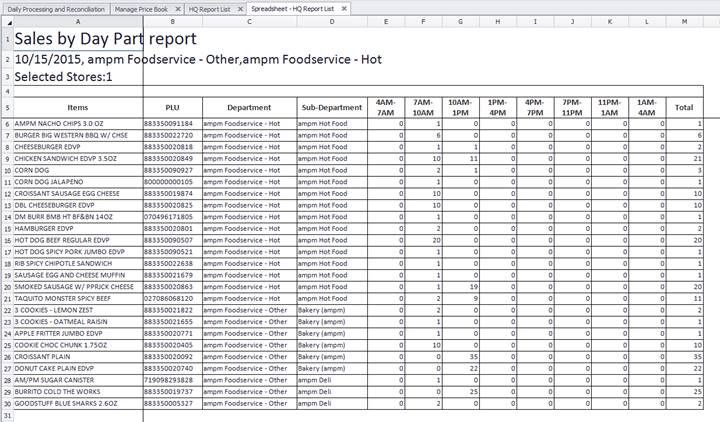720x422 pixels.
Task: Click the select-all corner triangle of spreadsheet
Action: 7,22
